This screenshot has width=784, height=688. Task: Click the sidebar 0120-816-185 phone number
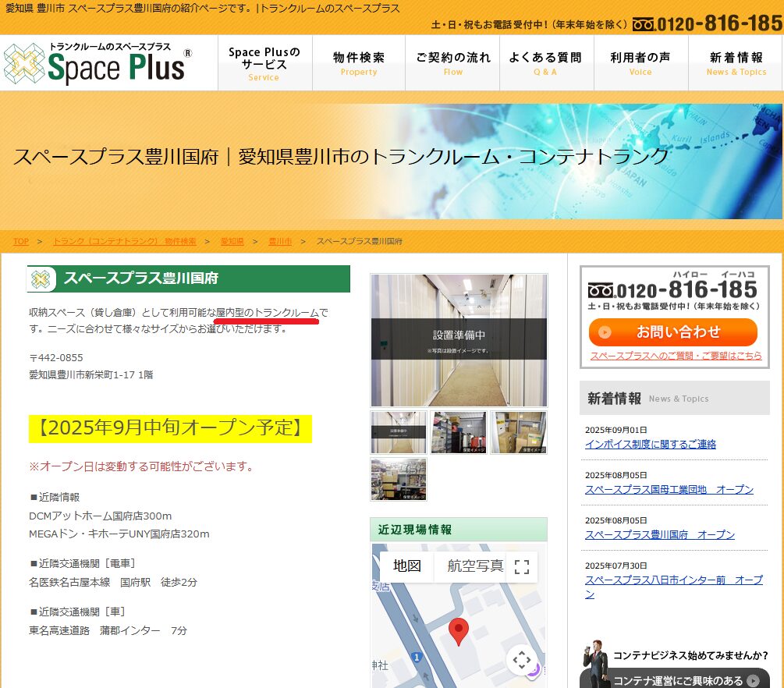coord(673,290)
